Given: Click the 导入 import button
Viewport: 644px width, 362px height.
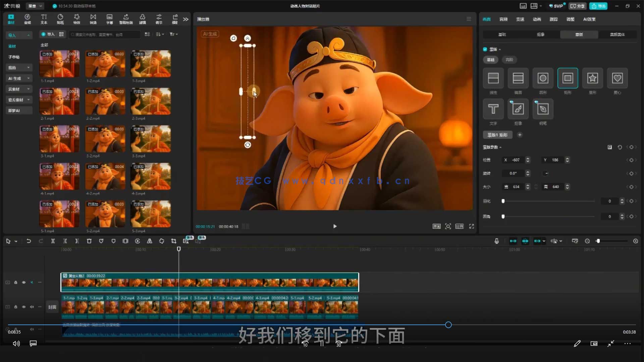Looking at the screenshot, I should point(50,34).
